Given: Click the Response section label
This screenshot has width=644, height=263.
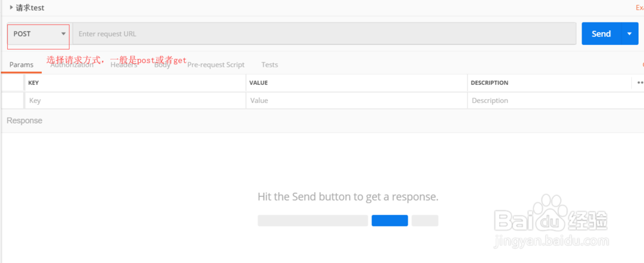Looking at the screenshot, I should [24, 120].
